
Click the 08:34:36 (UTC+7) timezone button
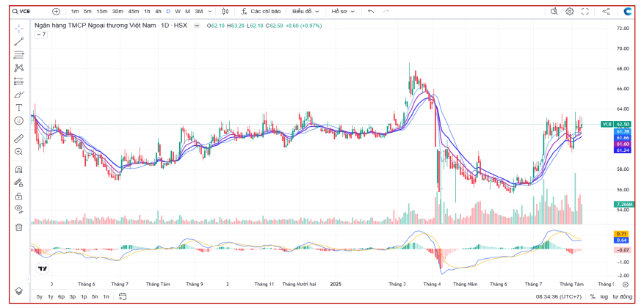click(559, 296)
